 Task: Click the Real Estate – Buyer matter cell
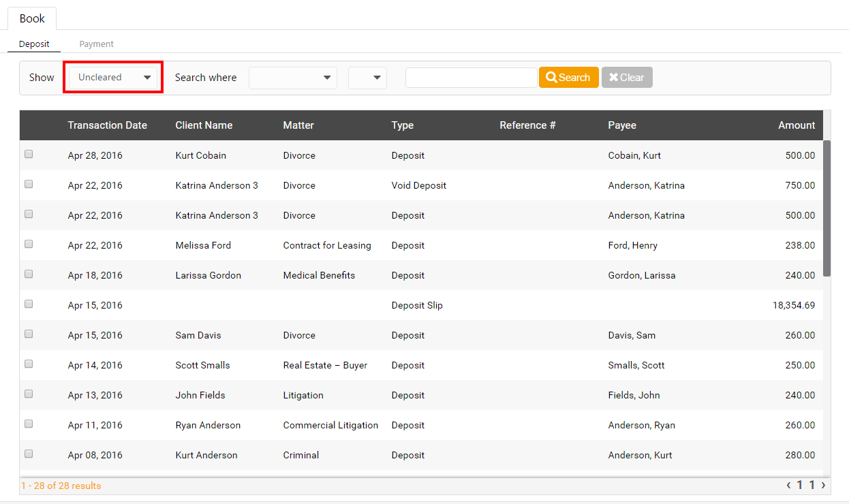click(325, 365)
